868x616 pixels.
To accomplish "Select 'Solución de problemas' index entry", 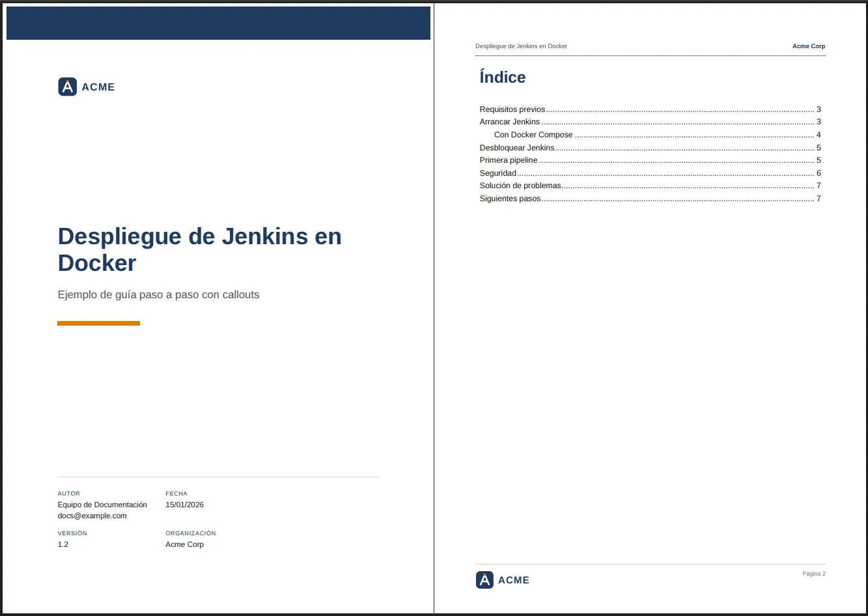I will [650, 186].
